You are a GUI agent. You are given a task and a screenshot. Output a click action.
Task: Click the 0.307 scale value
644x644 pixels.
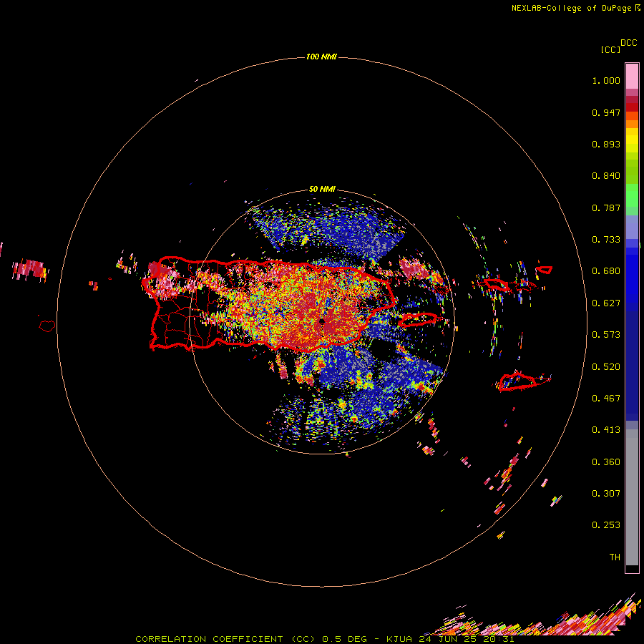606,494
